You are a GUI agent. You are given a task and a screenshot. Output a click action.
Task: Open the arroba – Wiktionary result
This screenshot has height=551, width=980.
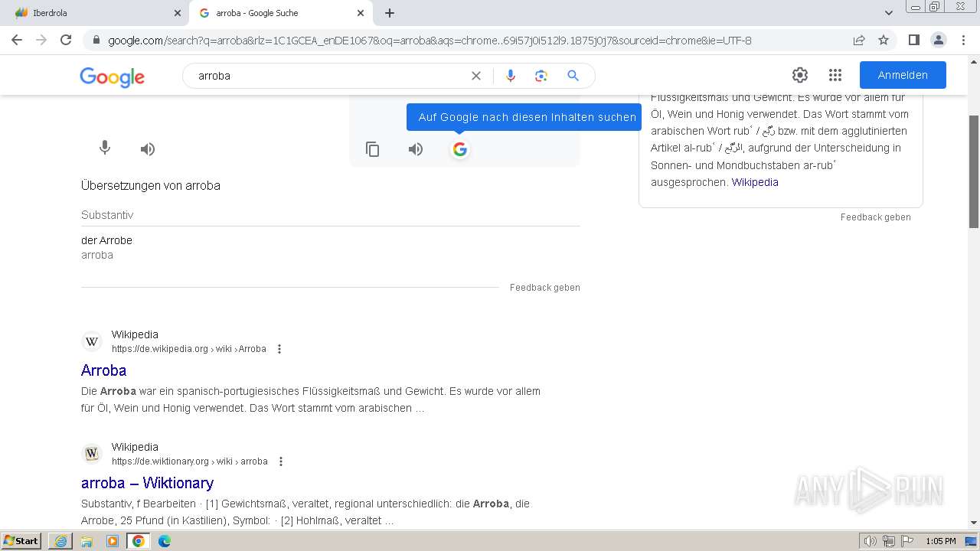(147, 483)
